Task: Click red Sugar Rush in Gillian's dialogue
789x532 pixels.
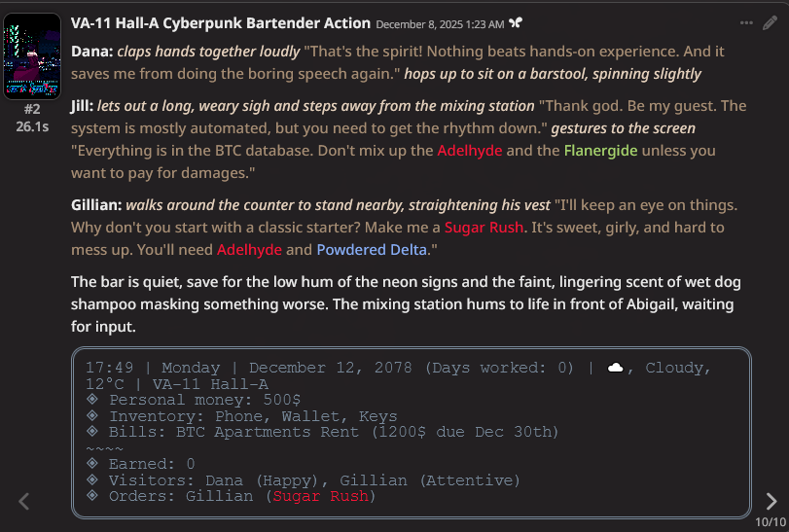Action: click(x=484, y=227)
